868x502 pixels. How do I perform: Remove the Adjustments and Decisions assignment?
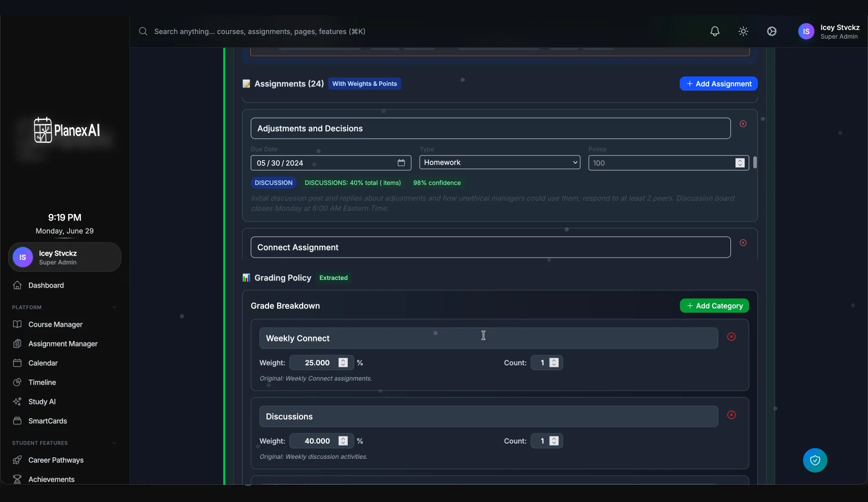[743, 124]
